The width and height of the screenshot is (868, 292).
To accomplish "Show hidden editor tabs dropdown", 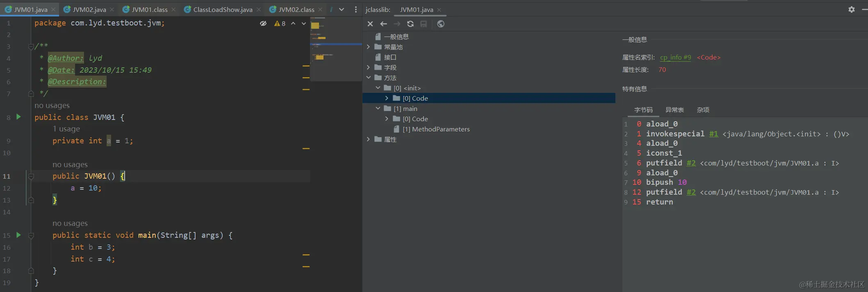I will tap(342, 9).
